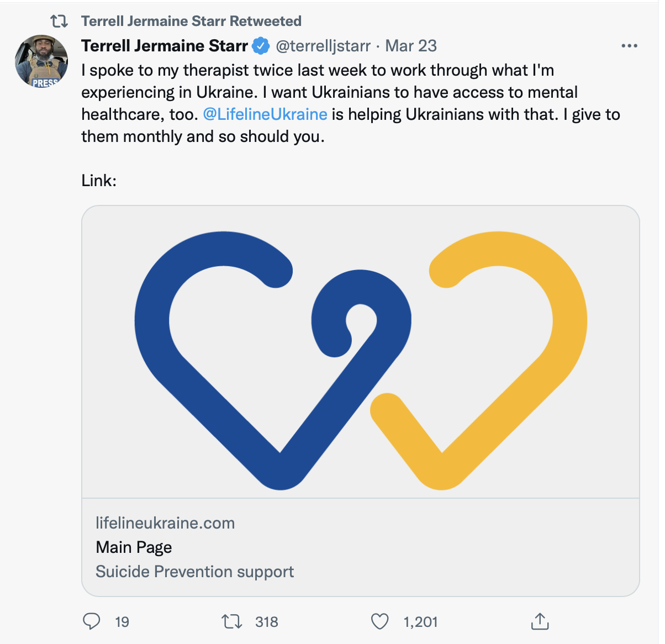Open the lifelineukraine.com domain link
665x644 pixels.
[165, 523]
